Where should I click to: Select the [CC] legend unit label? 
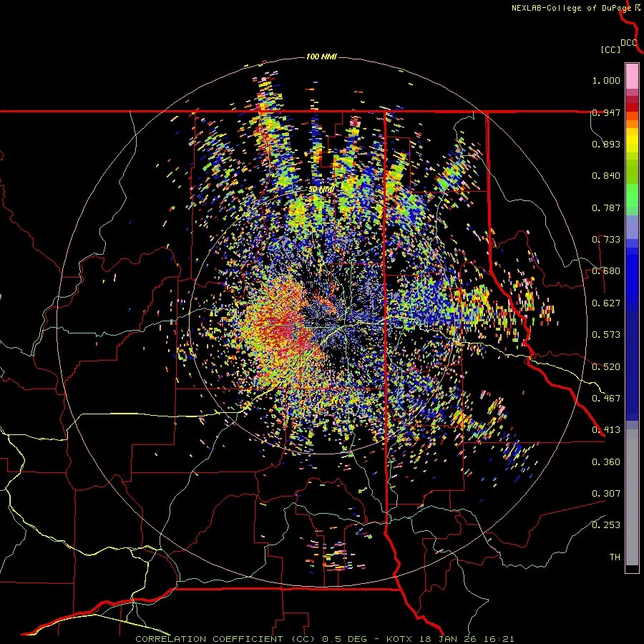point(610,49)
